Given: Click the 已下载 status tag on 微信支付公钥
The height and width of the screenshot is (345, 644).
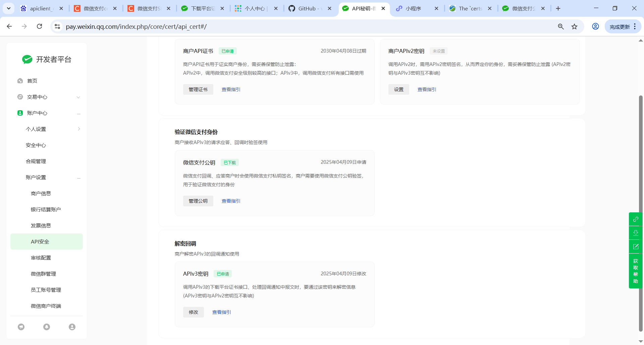Looking at the screenshot, I should click(230, 162).
